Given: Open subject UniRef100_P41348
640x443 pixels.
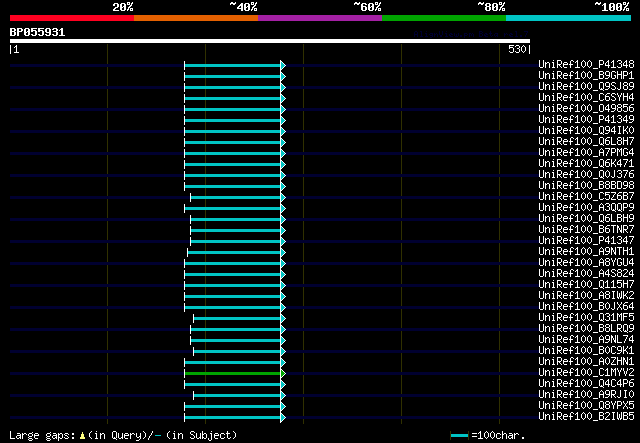Looking at the screenshot, I should [586, 64].
